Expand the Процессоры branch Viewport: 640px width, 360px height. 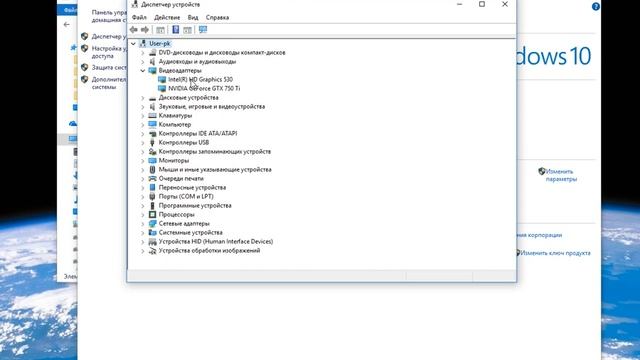[x=143, y=214]
